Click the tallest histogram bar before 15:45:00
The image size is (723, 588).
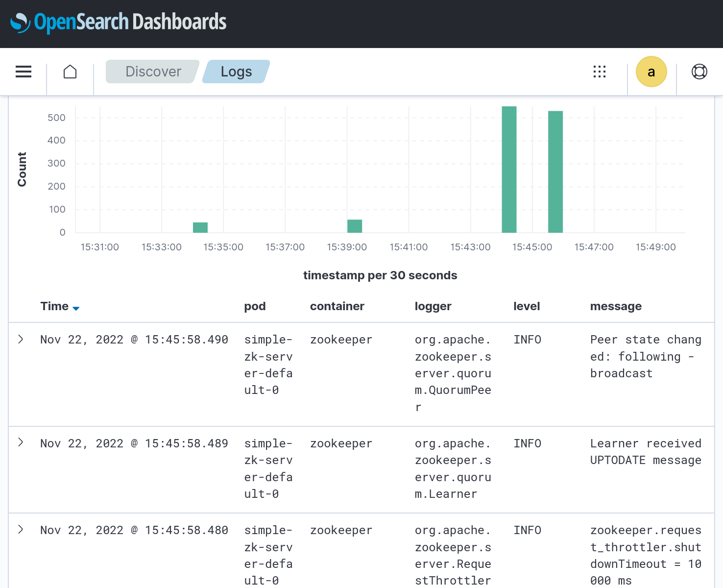(509, 169)
